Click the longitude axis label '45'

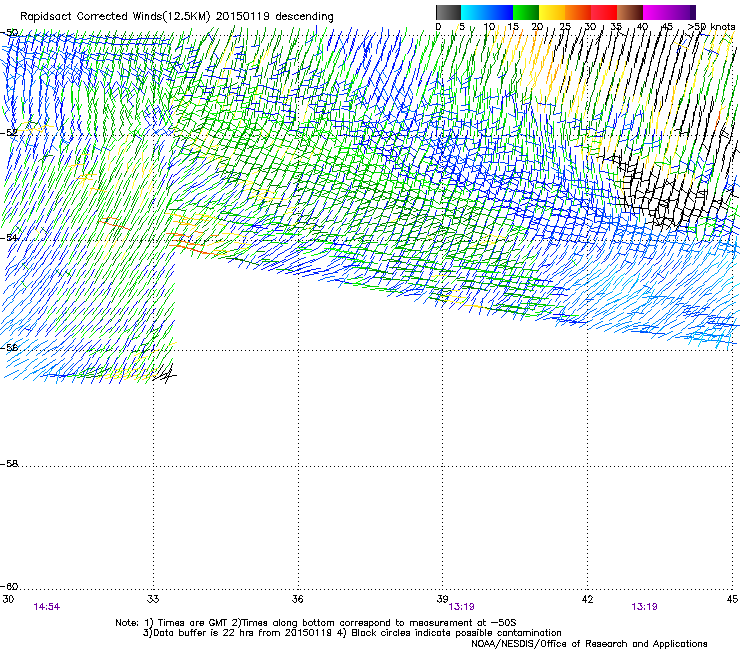point(732,599)
